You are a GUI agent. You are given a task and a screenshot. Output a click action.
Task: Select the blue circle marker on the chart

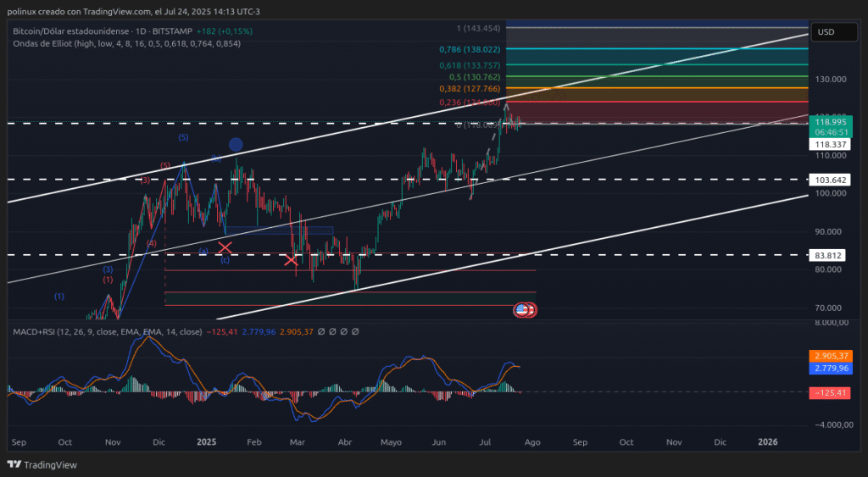[236, 145]
